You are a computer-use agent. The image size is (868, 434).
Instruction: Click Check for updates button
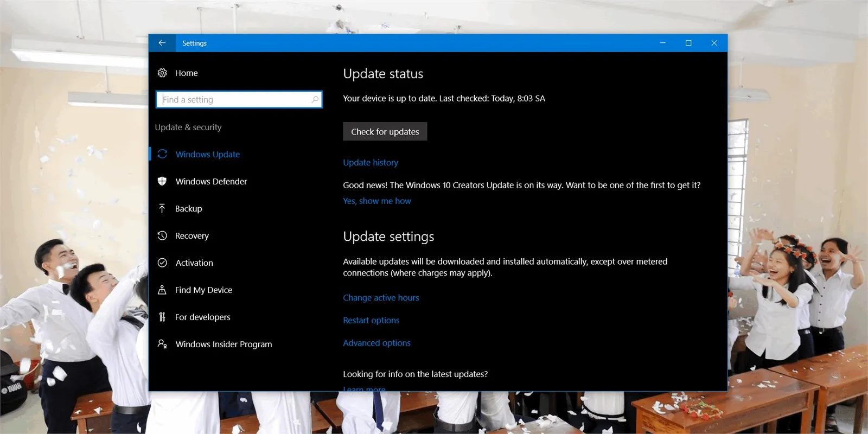[x=385, y=131]
